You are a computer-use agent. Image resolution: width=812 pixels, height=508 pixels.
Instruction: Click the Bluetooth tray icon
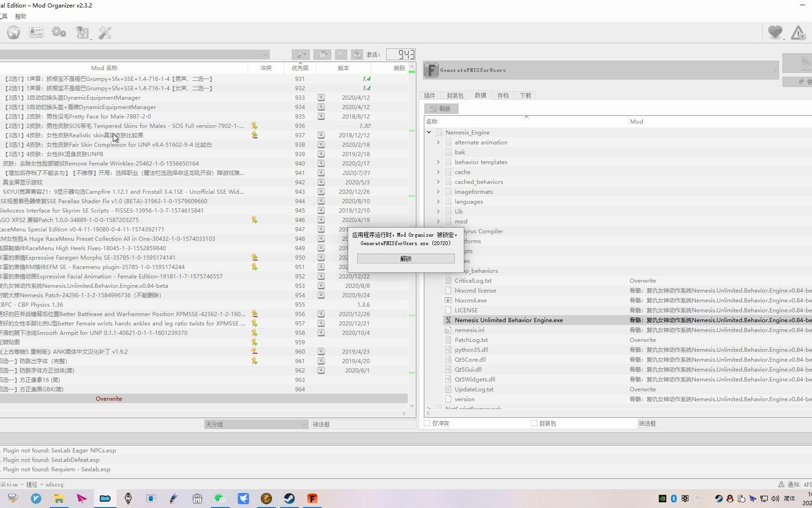(673, 499)
